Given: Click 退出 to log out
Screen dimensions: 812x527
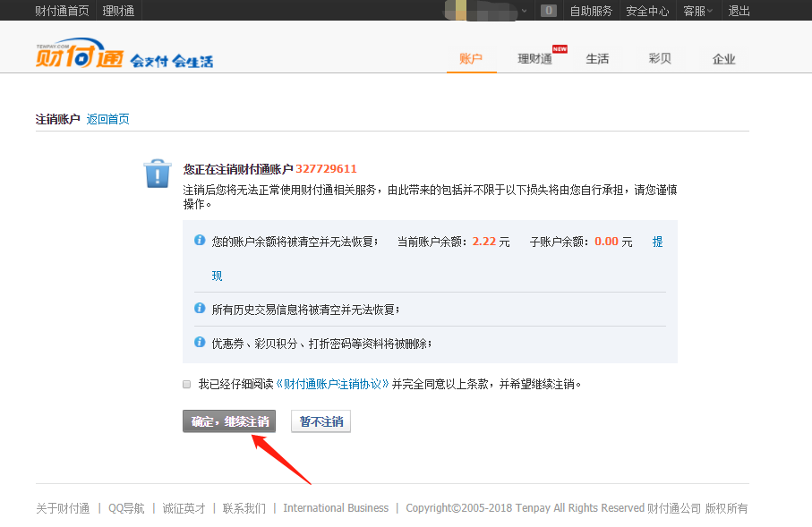Looking at the screenshot, I should pyautogui.click(x=739, y=11).
